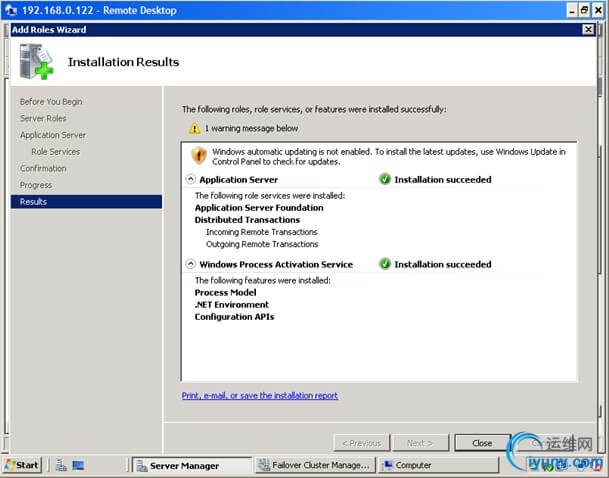Restore down the Remote Desktop window

coord(585,10)
